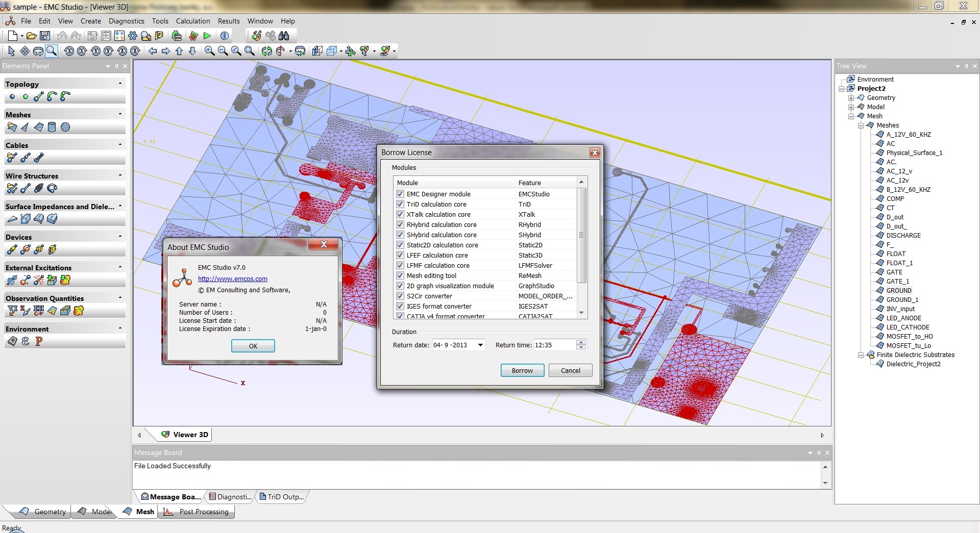Open the Calculation menu
Viewport: 980px width, 533px height.
tap(193, 21)
